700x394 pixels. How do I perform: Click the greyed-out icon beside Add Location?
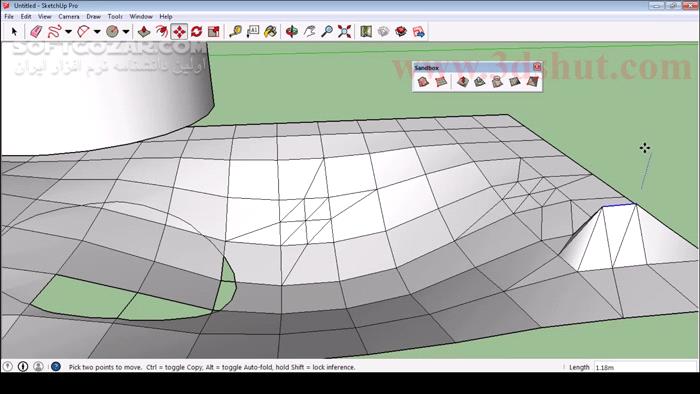(383, 32)
